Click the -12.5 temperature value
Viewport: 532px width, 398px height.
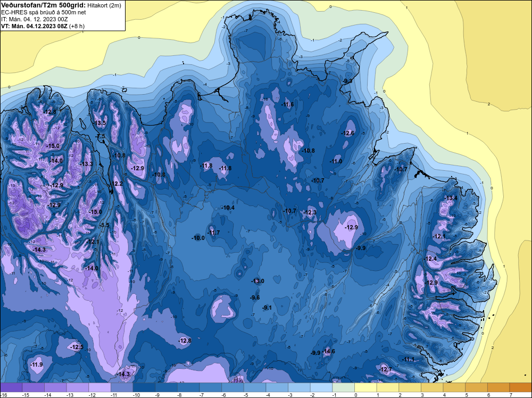pyautogui.click(x=77, y=347)
